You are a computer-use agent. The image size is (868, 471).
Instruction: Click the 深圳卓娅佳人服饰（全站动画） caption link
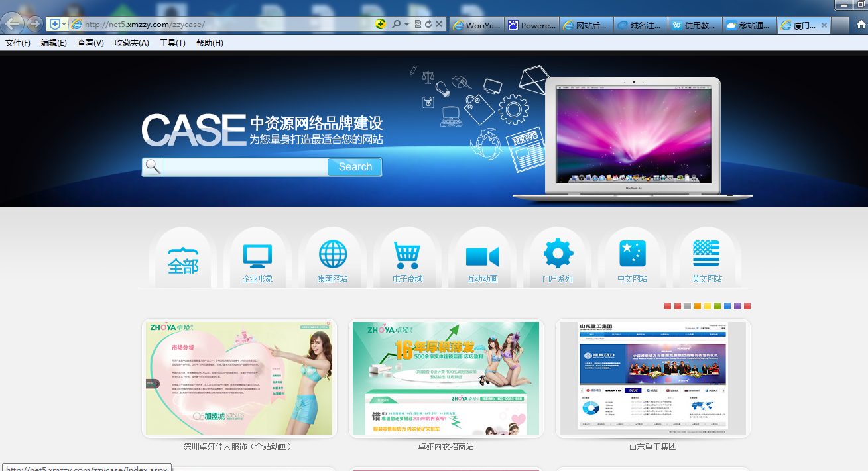239,447
